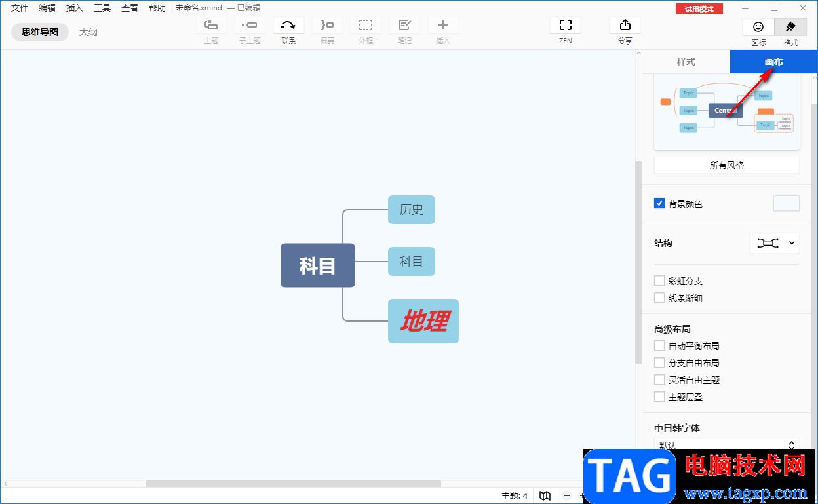Add a 概要 summary bracket

click(327, 26)
